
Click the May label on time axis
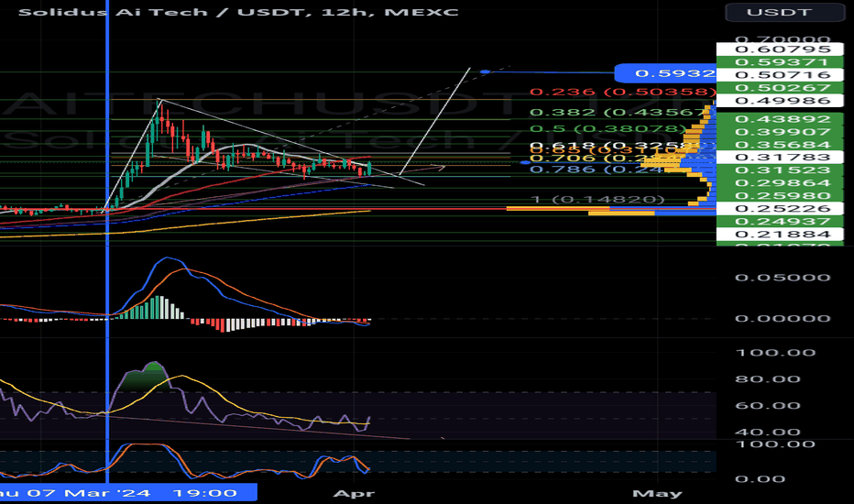point(657,494)
